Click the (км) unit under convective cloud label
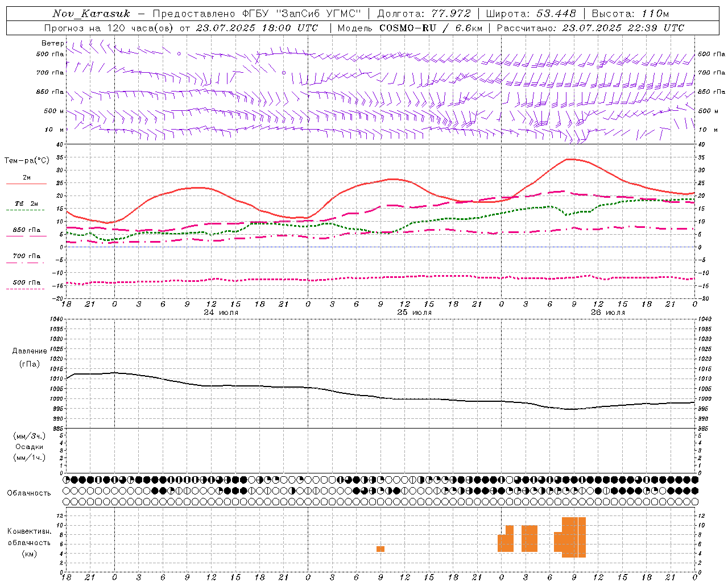Viewport: 728px width, 582px height. coord(30,554)
